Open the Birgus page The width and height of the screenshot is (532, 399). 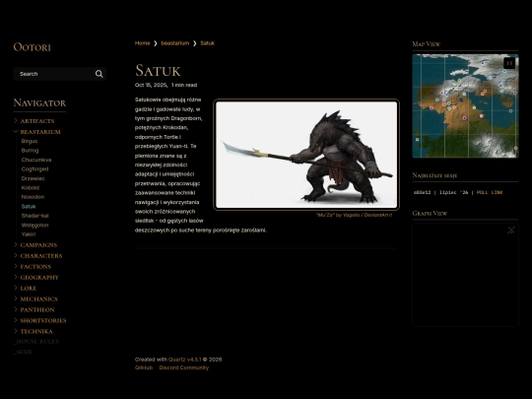[x=30, y=141]
